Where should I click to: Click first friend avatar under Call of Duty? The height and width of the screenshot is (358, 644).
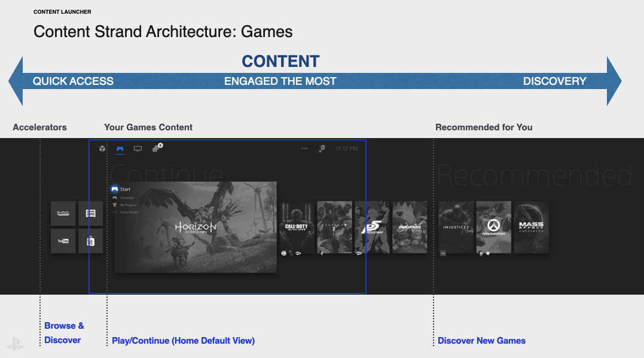[x=284, y=253]
